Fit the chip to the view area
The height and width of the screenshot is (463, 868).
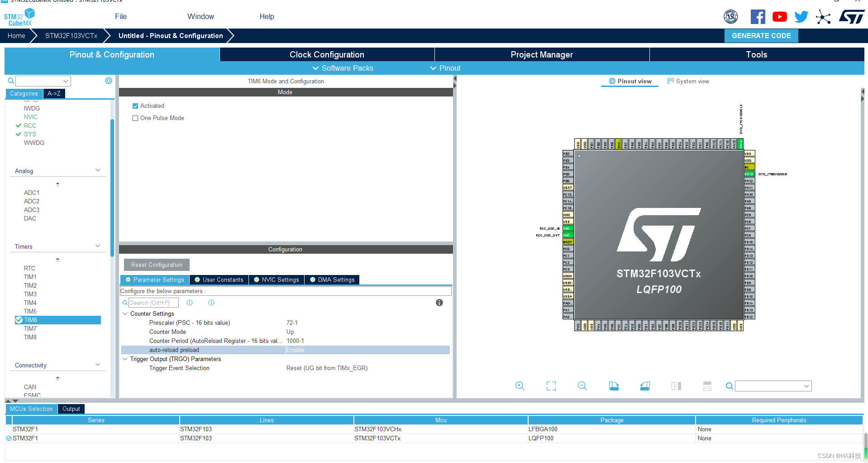click(x=551, y=386)
